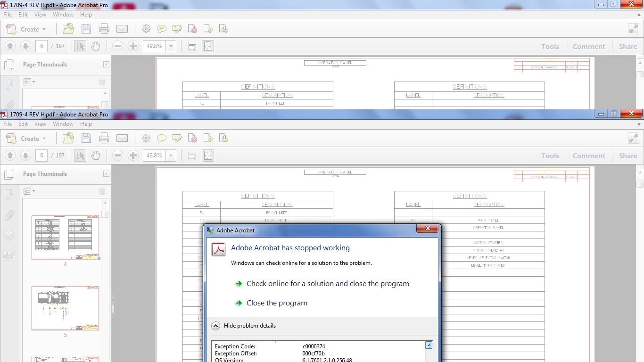Select the highlight text tool in front window
Screen dimensions: 644x362
point(177,139)
